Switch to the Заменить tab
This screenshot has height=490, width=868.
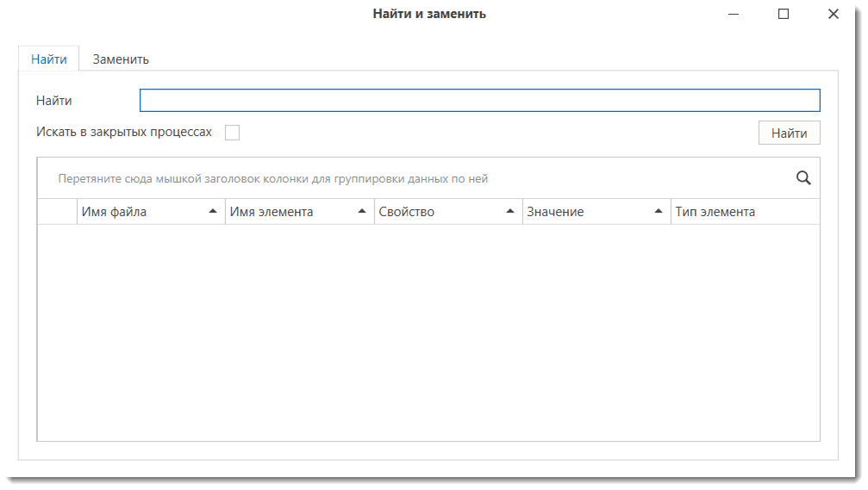coord(121,59)
